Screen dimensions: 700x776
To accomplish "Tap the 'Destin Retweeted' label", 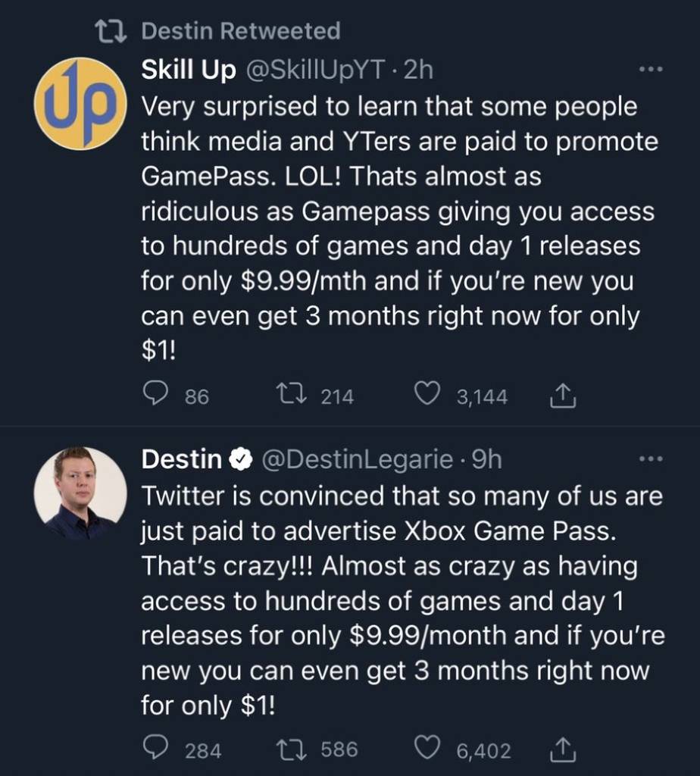I will click(241, 31).
